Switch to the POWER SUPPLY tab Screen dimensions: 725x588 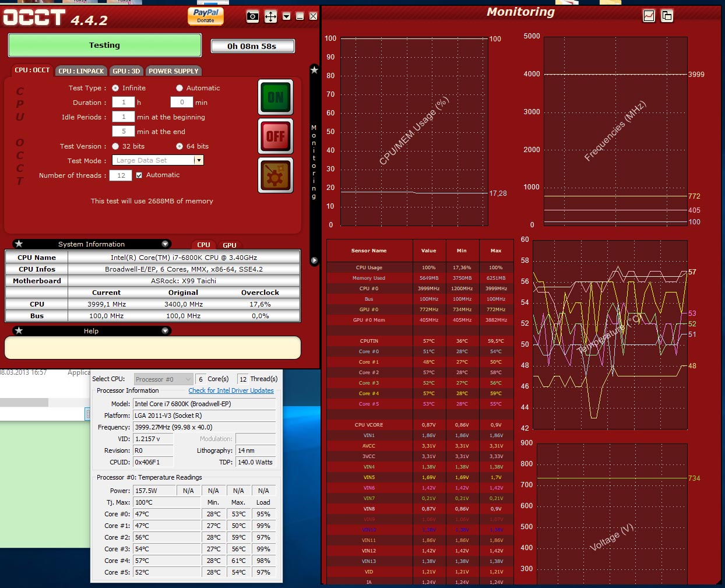click(x=173, y=71)
